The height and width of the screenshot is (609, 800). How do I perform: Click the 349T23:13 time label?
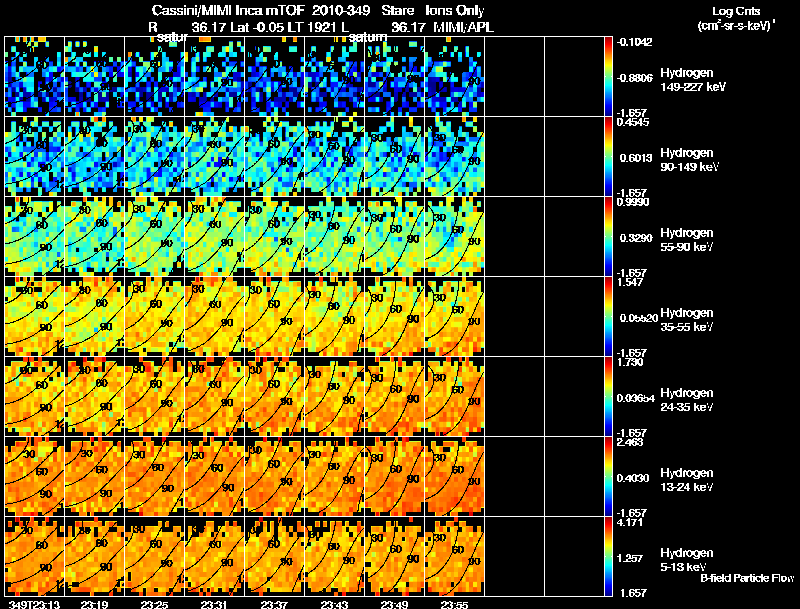33,604
